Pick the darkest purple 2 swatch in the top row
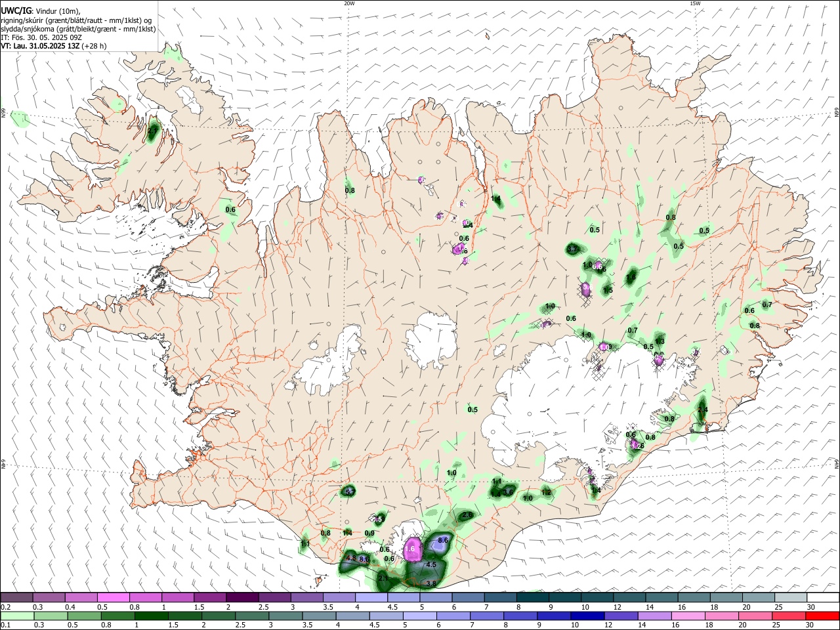Image resolution: width=840 pixels, height=630 pixels. pyautogui.click(x=242, y=597)
